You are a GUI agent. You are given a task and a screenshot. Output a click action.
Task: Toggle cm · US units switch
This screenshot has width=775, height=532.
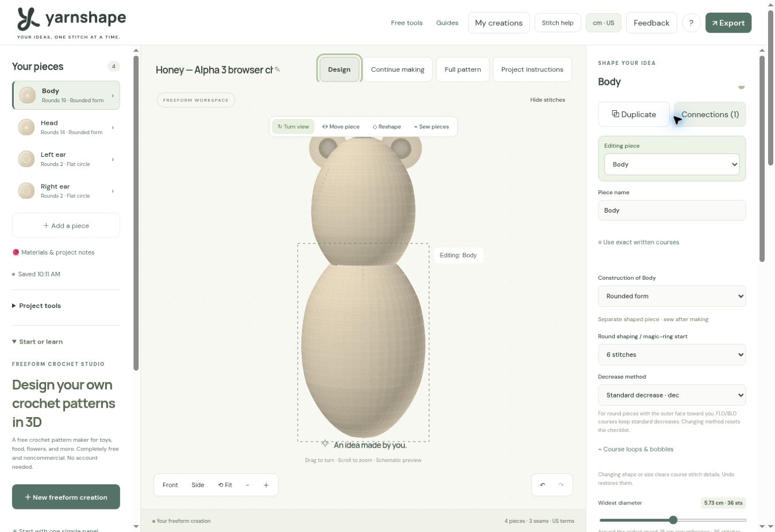pos(604,23)
